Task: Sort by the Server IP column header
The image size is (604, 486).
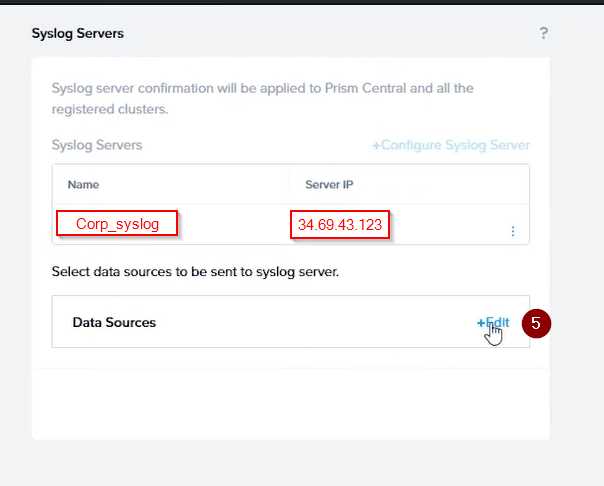Action: (x=329, y=185)
